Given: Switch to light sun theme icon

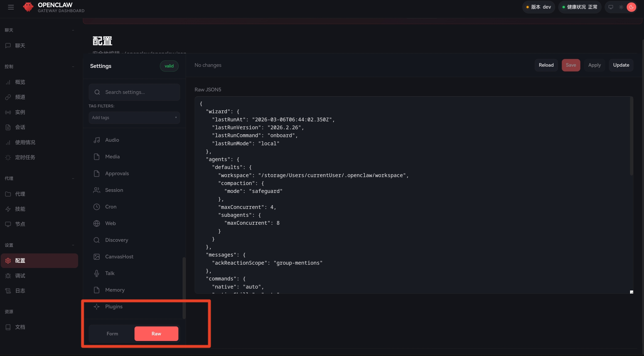Looking at the screenshot, I should pos(621,7).
